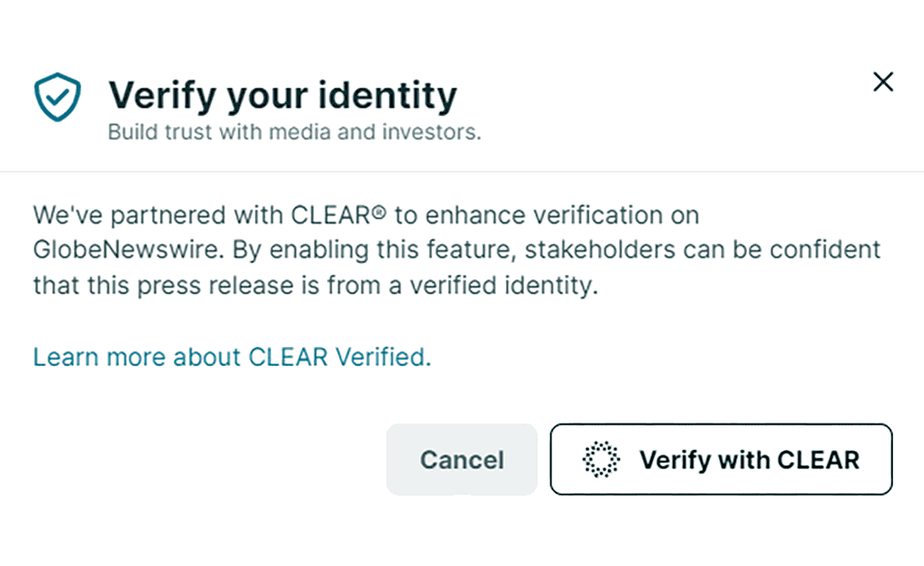The image size is (924, 566).
Task: Click the "Build trust with media and investors" subtitle
Action: pos(294,132)
